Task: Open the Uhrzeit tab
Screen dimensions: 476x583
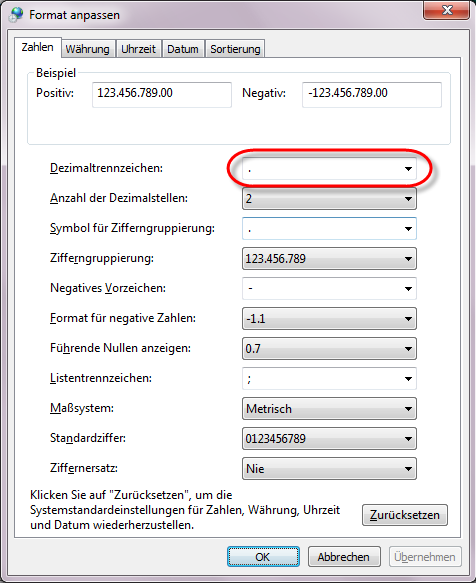Action: [x=138, y=49]
